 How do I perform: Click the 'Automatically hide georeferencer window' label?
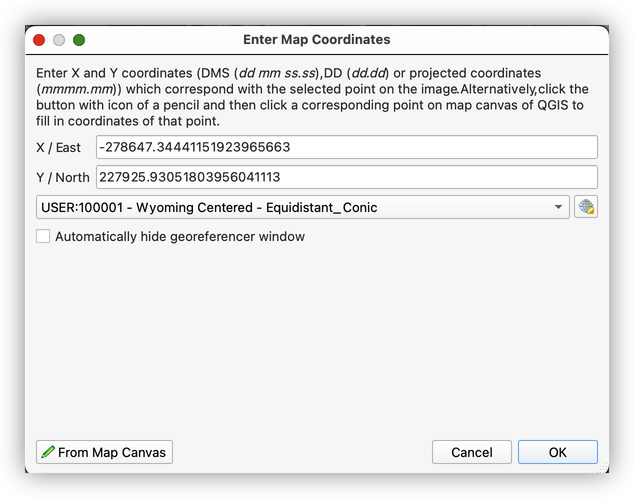(180, 237)
